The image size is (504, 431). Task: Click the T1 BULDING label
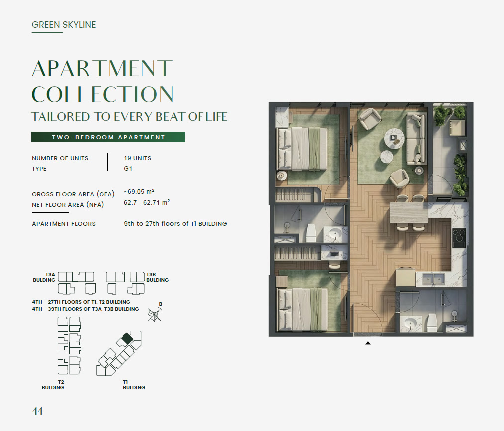point(134,385)
